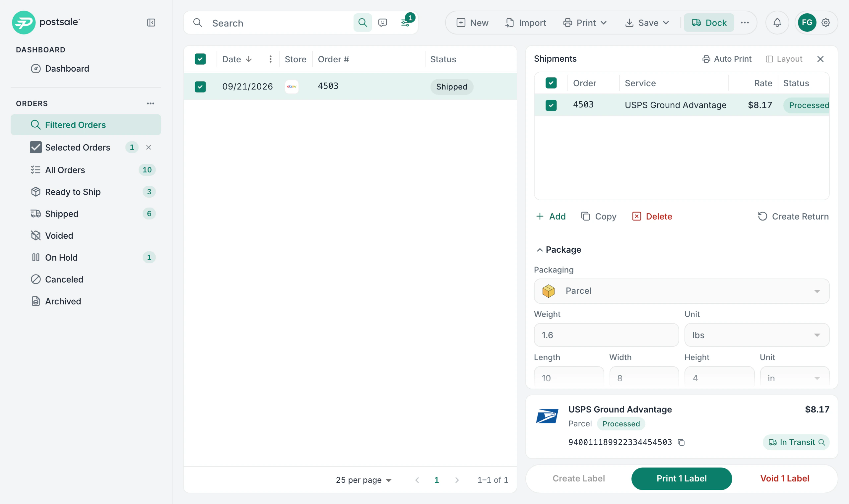Image resolution: width=849 pixels, height=504 pixels.
Task: Click the In Transit tracking badge
Action: [x=796, y=442]
